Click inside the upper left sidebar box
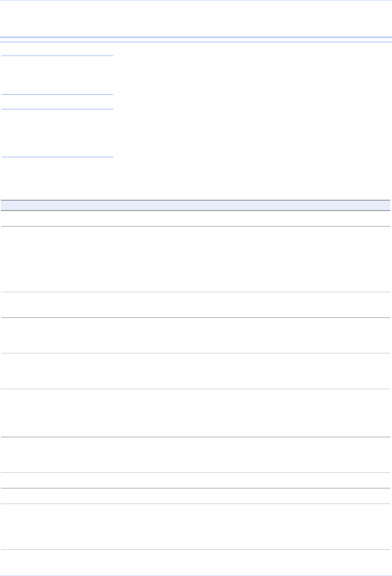 coord(57,75)
